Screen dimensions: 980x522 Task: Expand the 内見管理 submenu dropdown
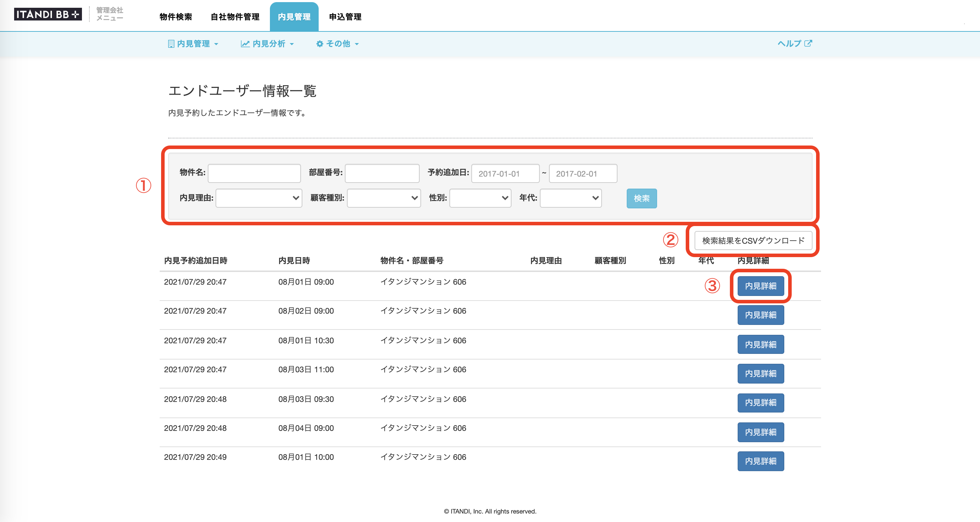coord(193,44)
